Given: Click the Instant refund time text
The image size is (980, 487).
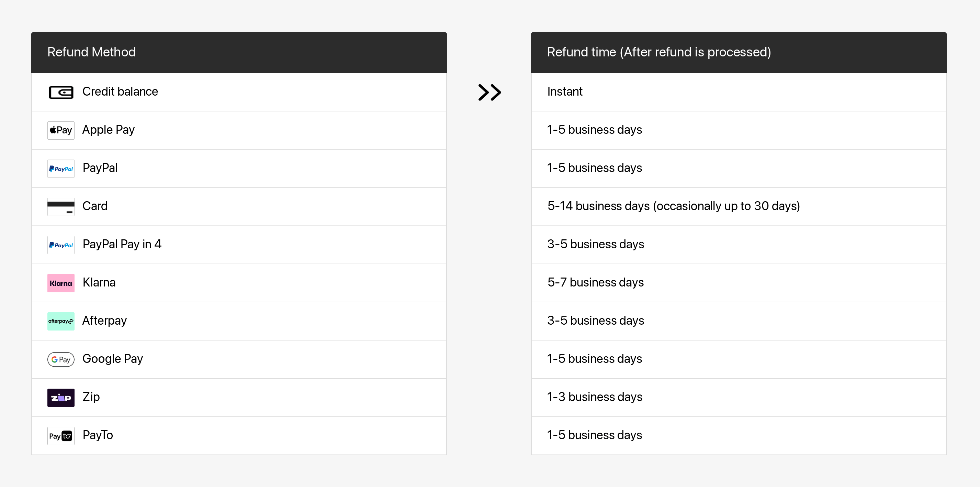Looking at the screenshot, I should click(x=565, y=92).
